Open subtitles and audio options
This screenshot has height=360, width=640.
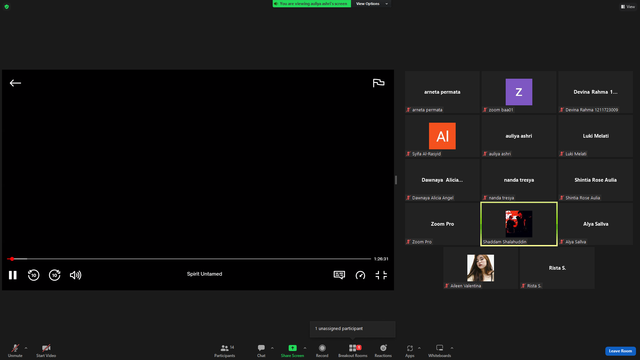[339, 275]
